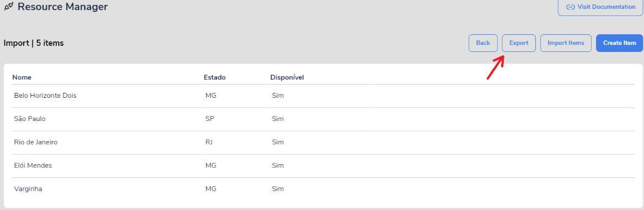Viewport: 644px width, 210px height.
Task: Click the Resource Manager logo icon
Action: click(x=8, y=7)
